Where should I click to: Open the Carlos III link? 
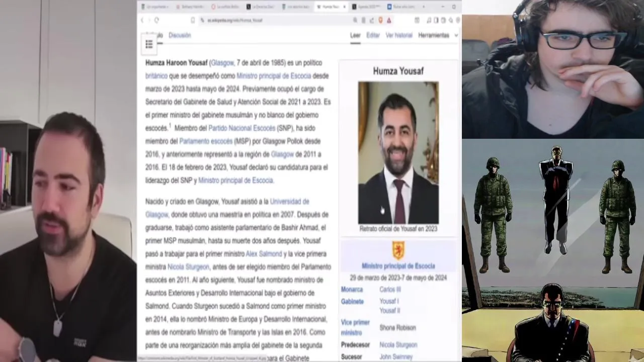tap(390, 290)
